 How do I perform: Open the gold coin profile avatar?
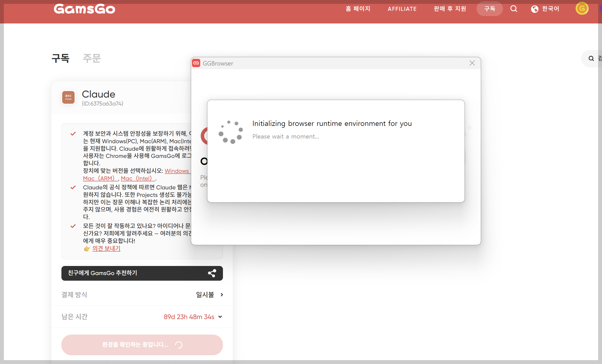(x=582, y=9)
